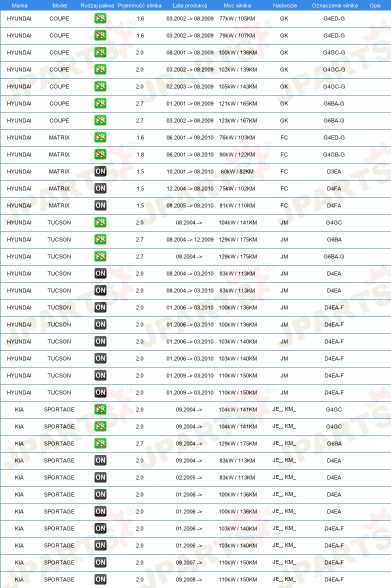This screenshot has width=391, height=588.
Task: Select the 76kW / 103KM power cell
Action: (237, 137)
